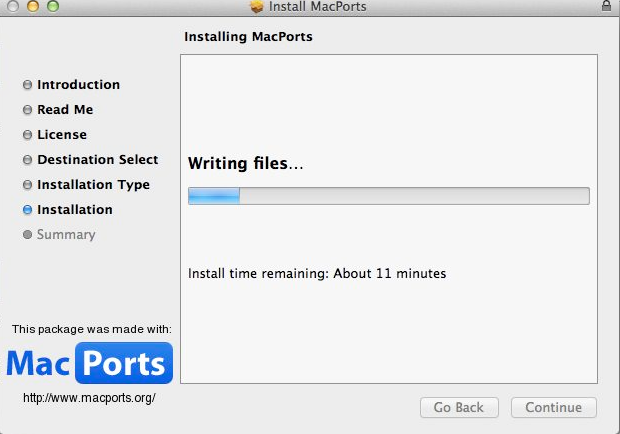Click 'Install time remaining: About 11 minutes'
Screen dimensions: 620x434
pos(317,274)
